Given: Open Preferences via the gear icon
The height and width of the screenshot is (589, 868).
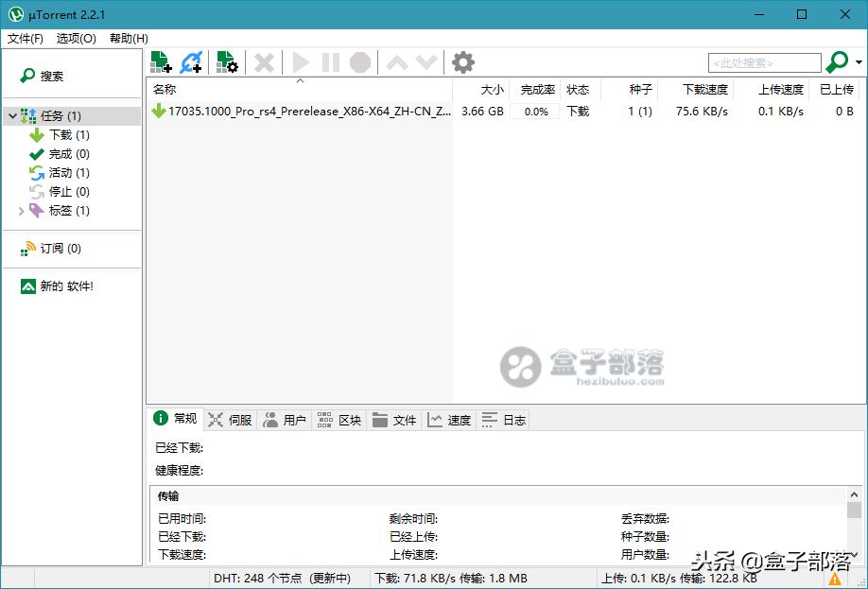Looking at the screenshot, I should pos(462,61).
